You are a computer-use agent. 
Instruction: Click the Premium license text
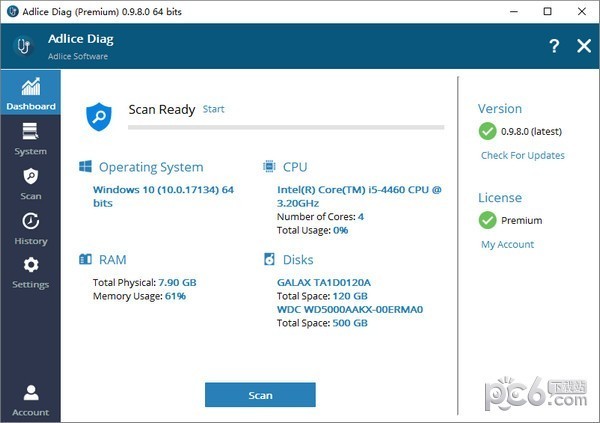click(x=522, y=220)
